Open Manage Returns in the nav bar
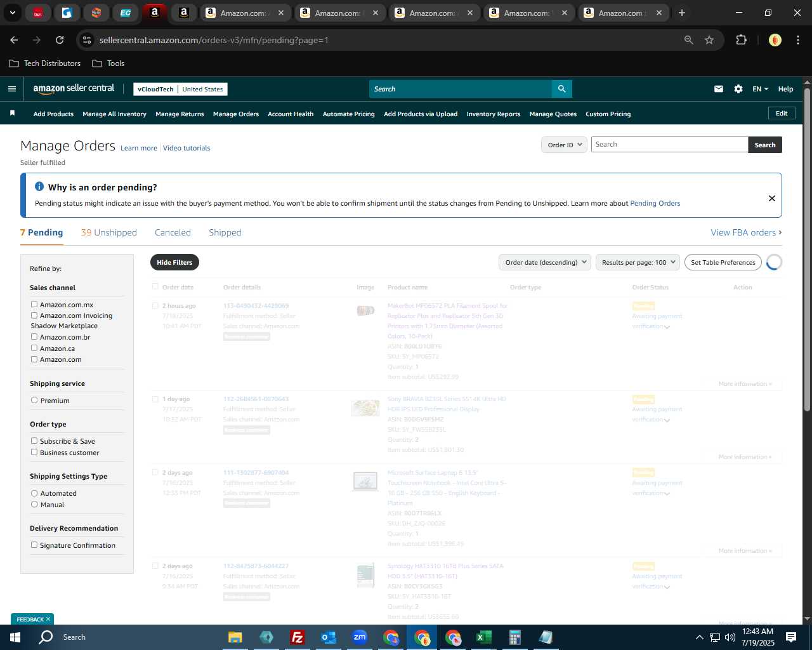 tap(180, 114)
